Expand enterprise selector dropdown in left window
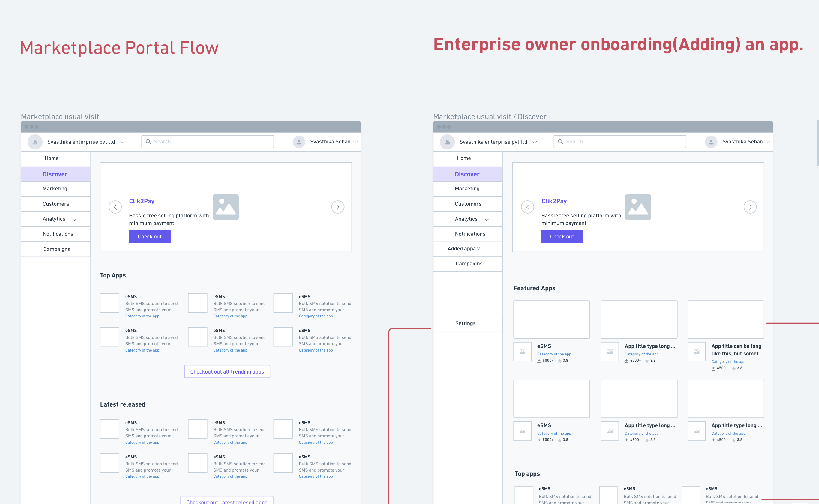The image size is (819, 504). pos(122,142)
